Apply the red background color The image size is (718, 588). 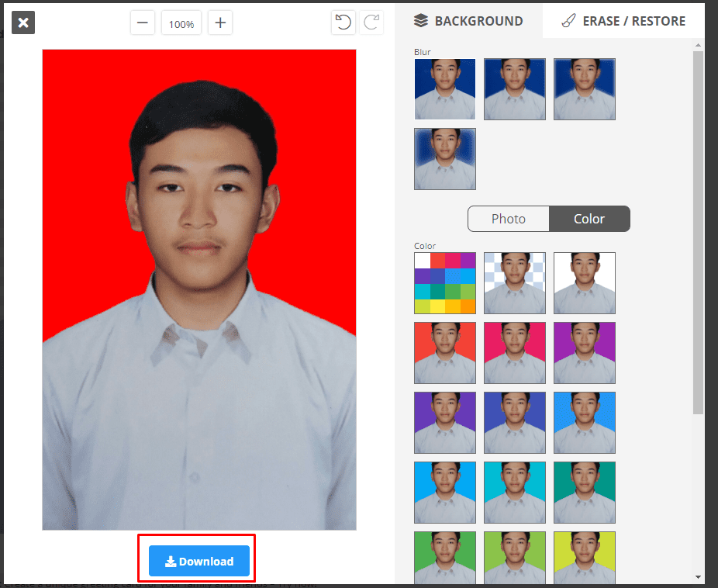[x=444, y=352]
